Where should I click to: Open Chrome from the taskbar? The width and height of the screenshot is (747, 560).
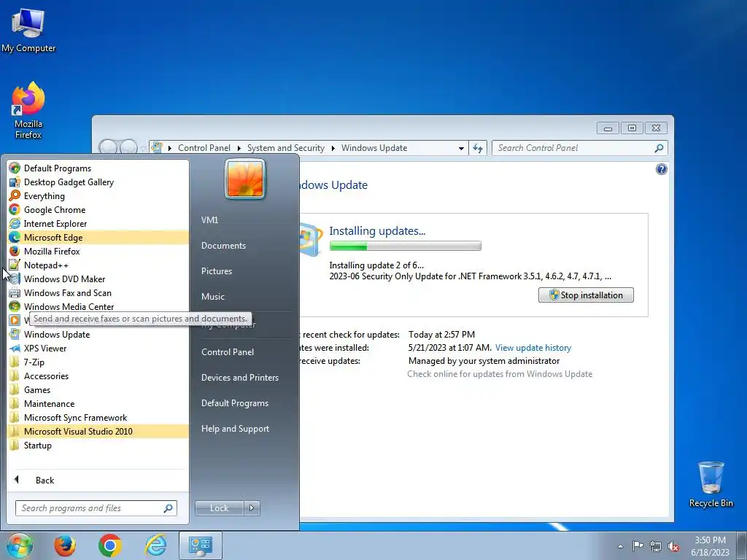pos(110,545)
